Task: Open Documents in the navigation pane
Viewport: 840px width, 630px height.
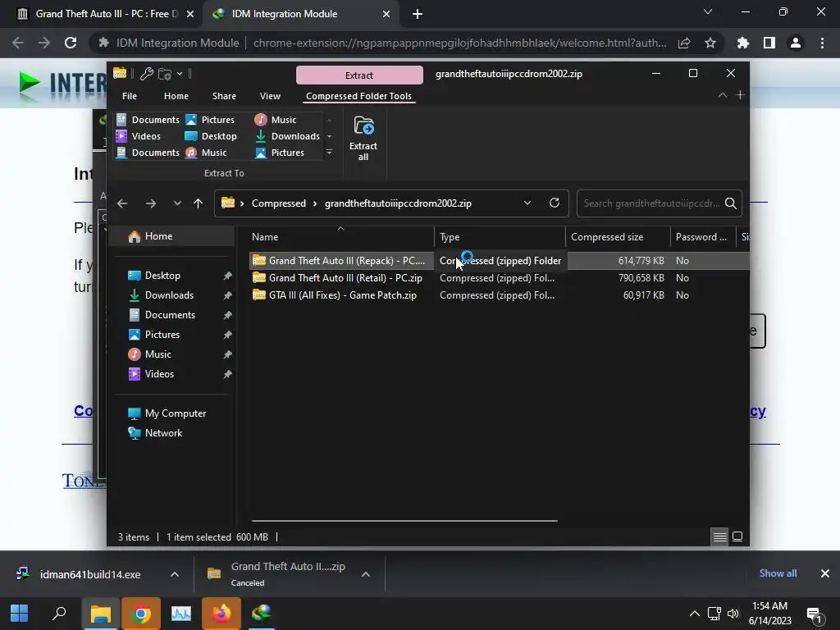Action: coord(170,315)
